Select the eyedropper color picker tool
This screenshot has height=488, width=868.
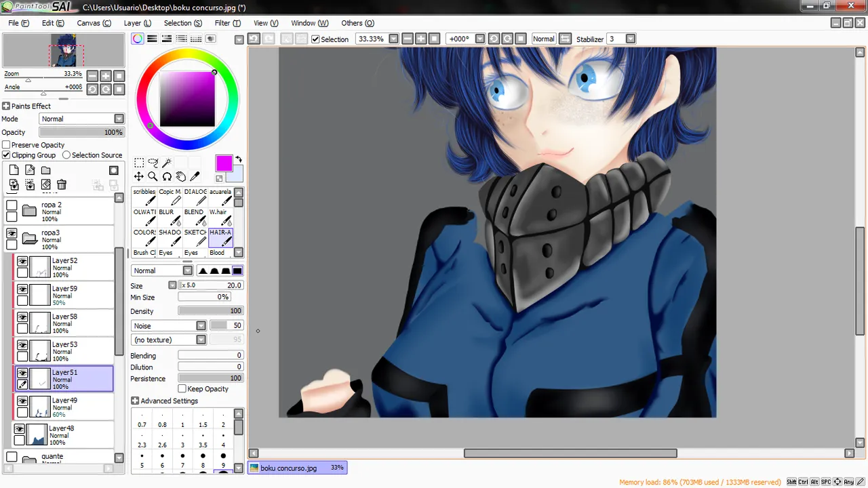coord(195,177)
